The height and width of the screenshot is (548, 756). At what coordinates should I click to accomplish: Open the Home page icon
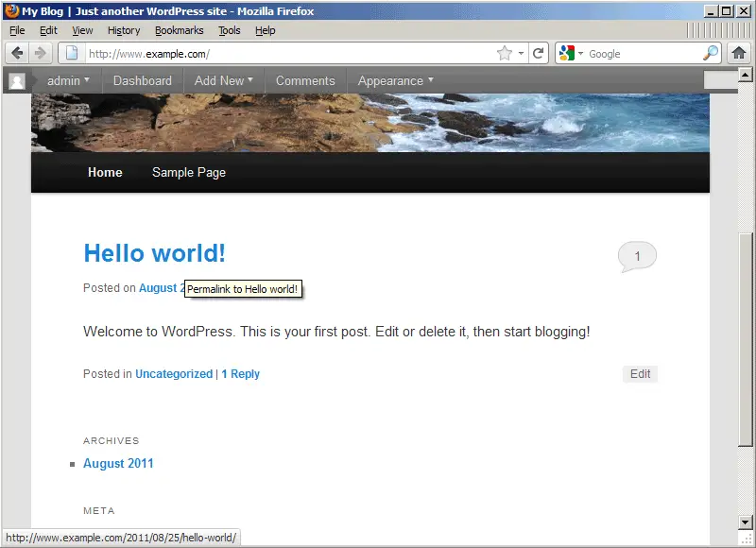pos(739,53)
